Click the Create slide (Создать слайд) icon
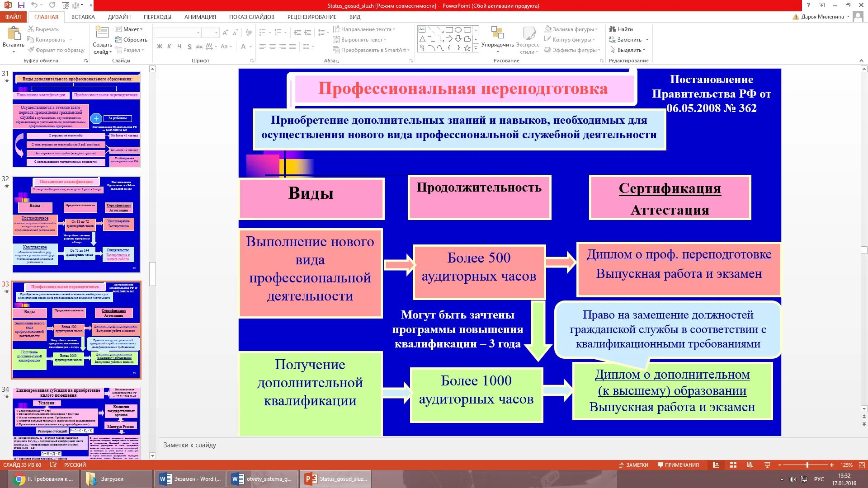Screen dimensions: 868x488 pos(102,33)
